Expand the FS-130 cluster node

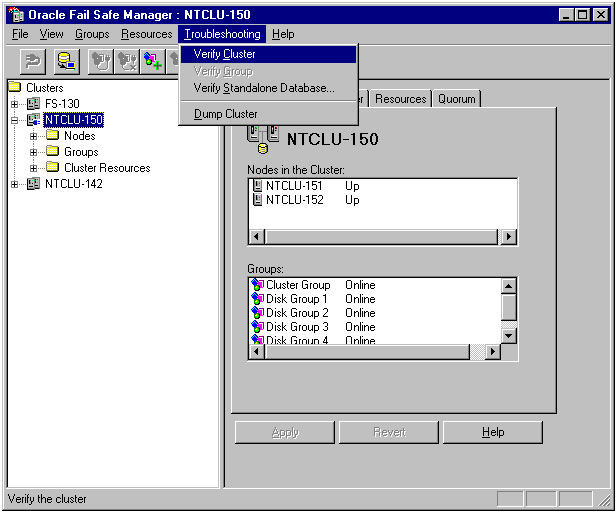coord(15,104)
